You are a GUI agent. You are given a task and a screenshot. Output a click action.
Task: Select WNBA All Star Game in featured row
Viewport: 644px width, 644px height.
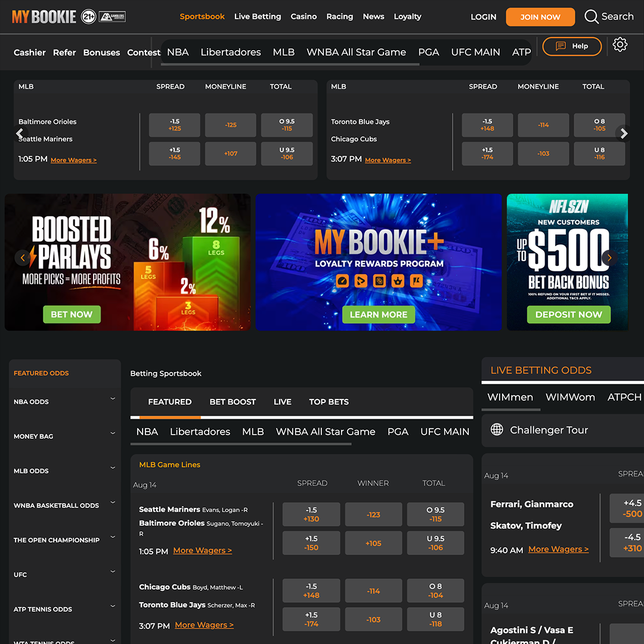(x=326, y=432)
